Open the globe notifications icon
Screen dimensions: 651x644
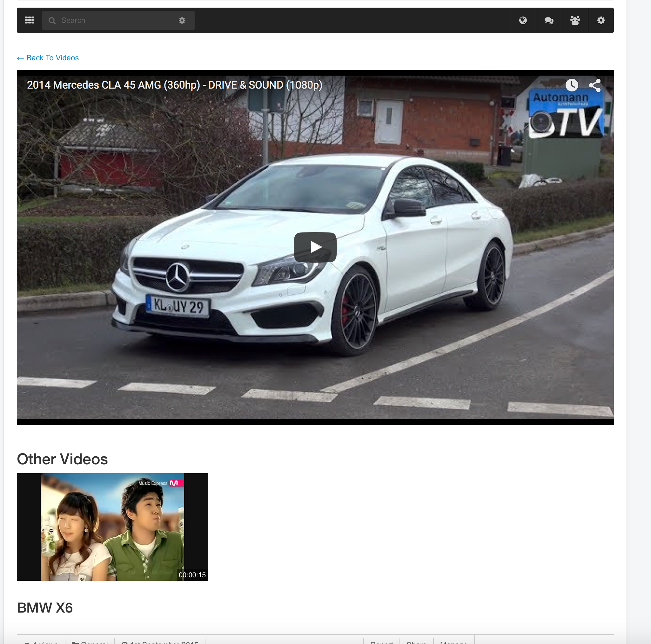[523, 21]
